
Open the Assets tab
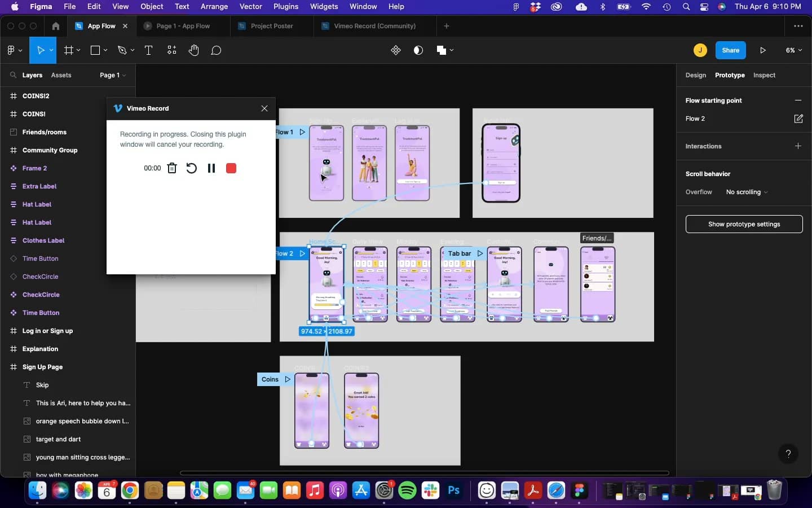tap(61, 75)
